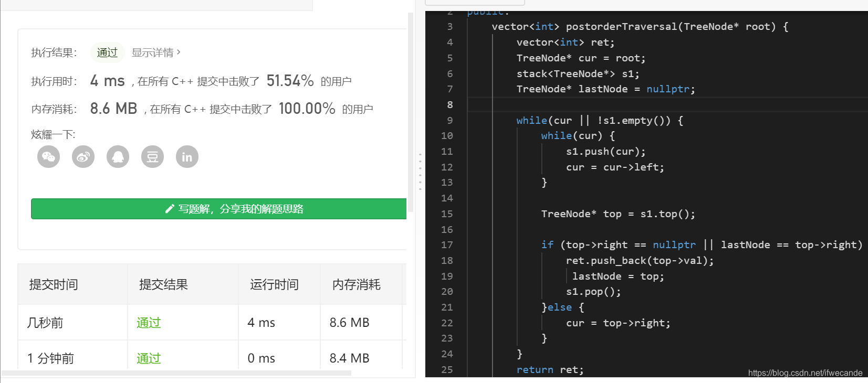868x383 pixels.
Task: Share result via WeChat icon
Action: click(48, 157)
